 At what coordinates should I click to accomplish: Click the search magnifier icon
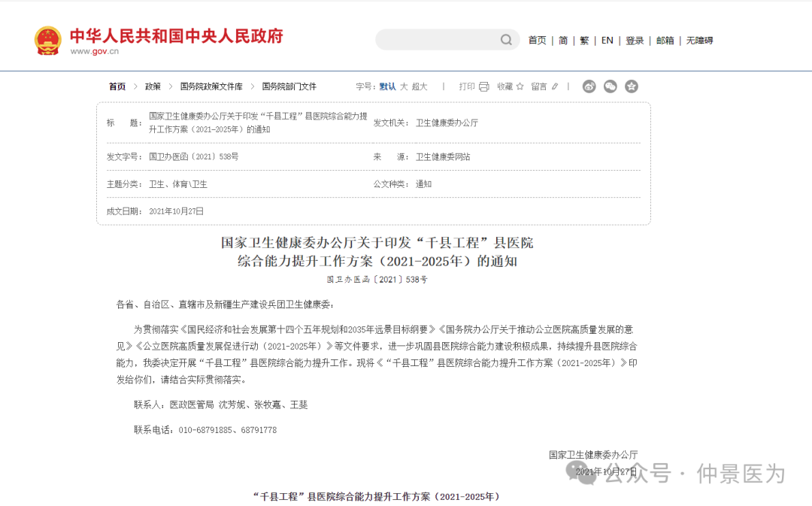[x=506, y=40]
